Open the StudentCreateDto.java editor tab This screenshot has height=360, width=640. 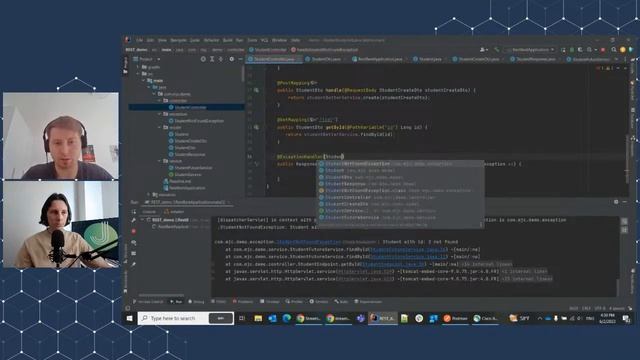click(478, 59)
